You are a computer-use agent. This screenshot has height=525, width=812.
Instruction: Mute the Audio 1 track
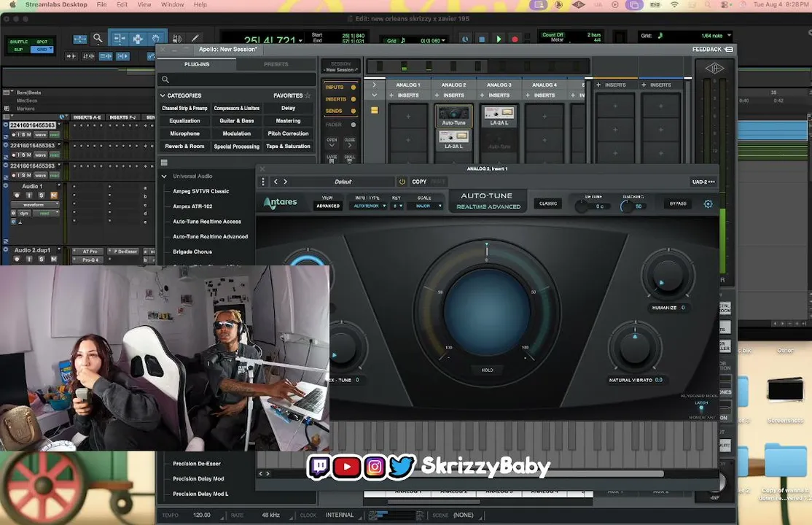tap(53, 195)
